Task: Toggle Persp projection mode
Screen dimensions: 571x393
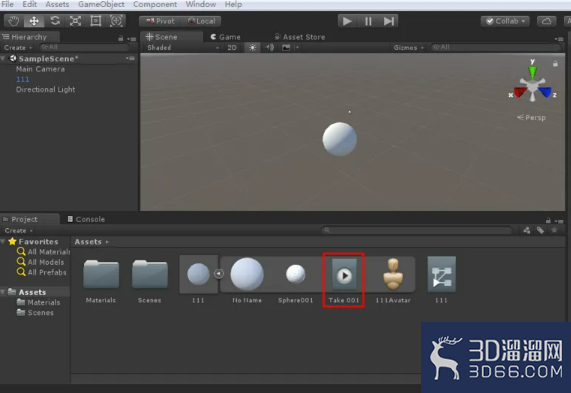Action: pyautogui.click(x=532, y=117)
